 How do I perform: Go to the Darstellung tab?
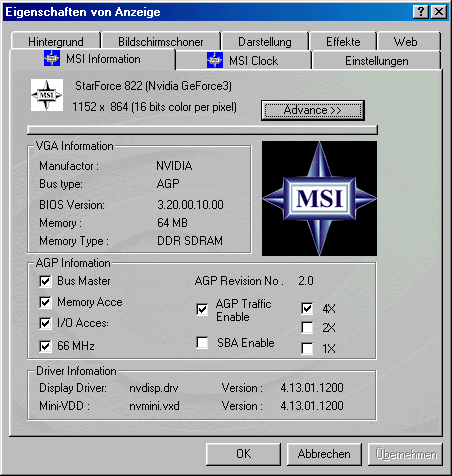click(x=265, y=42)
